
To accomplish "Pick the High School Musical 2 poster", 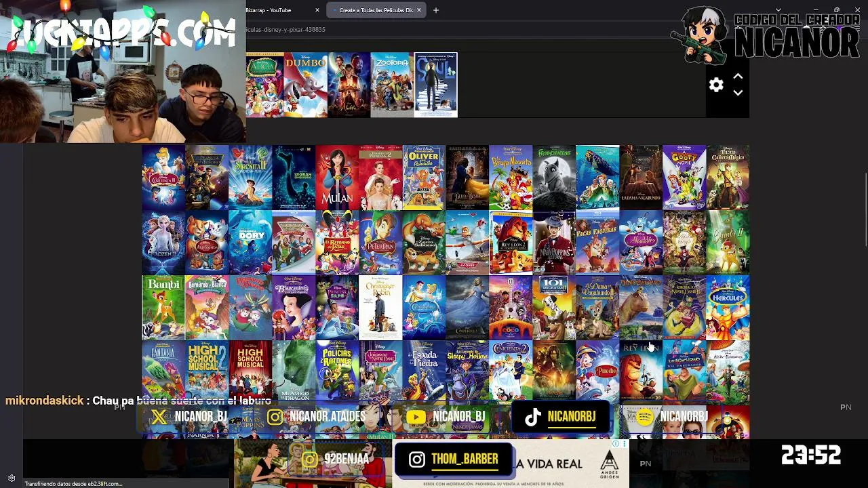I will pos(207,372).
